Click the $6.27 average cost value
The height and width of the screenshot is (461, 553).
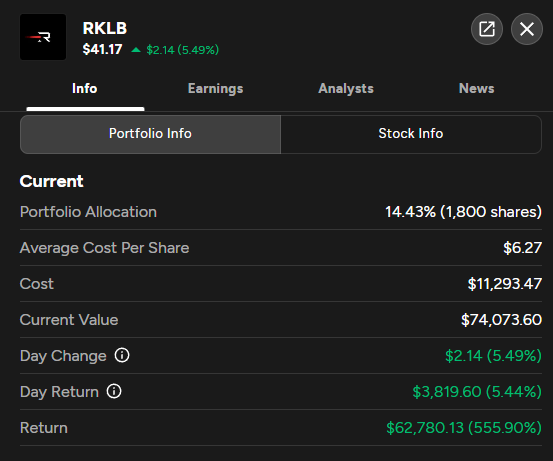pos(522,248)
